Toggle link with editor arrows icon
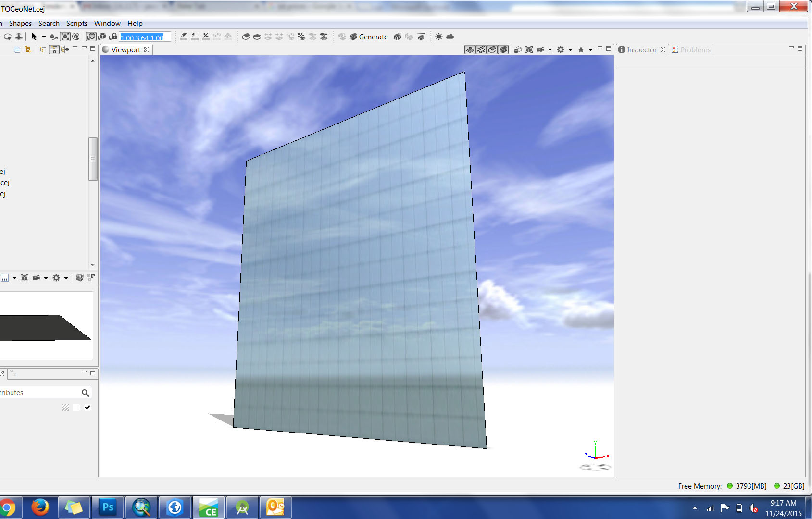Viewport: 812px width, 519px height. (28, 49)
